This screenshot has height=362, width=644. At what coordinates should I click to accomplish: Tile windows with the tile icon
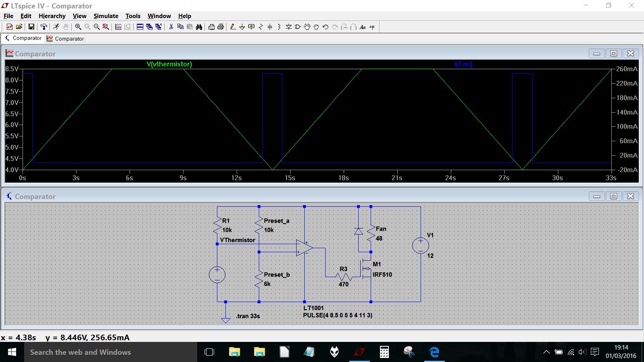pos(140,27)
